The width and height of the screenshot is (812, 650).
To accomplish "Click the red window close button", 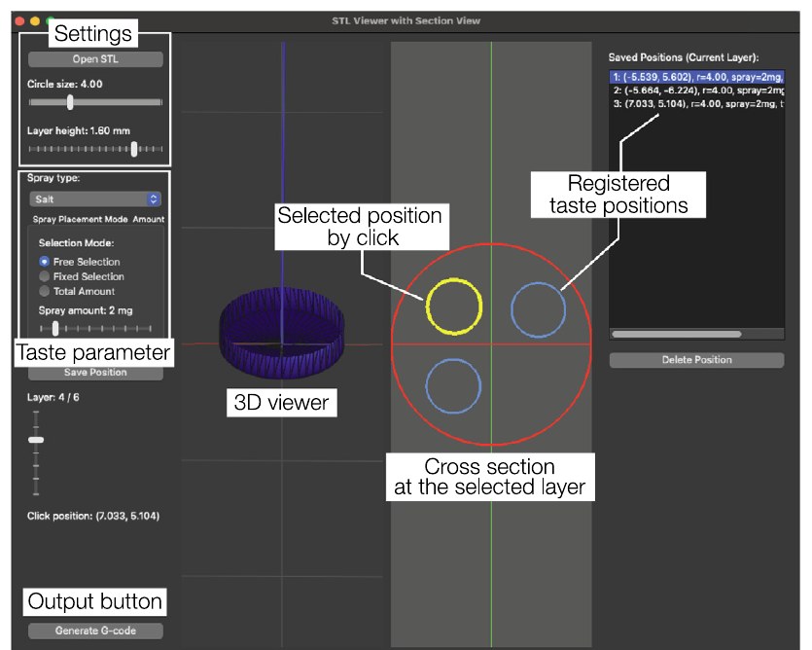I will 19,21.
